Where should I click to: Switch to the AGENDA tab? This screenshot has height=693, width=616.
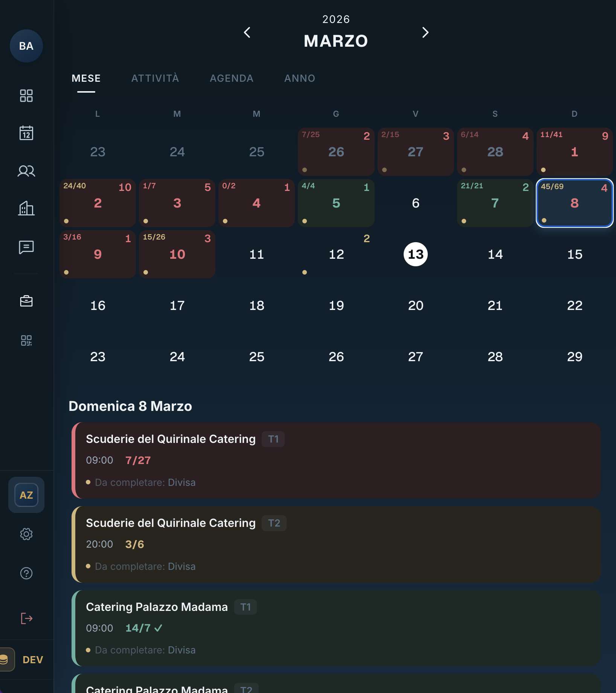pyautogui.click(x=232, y=78)
